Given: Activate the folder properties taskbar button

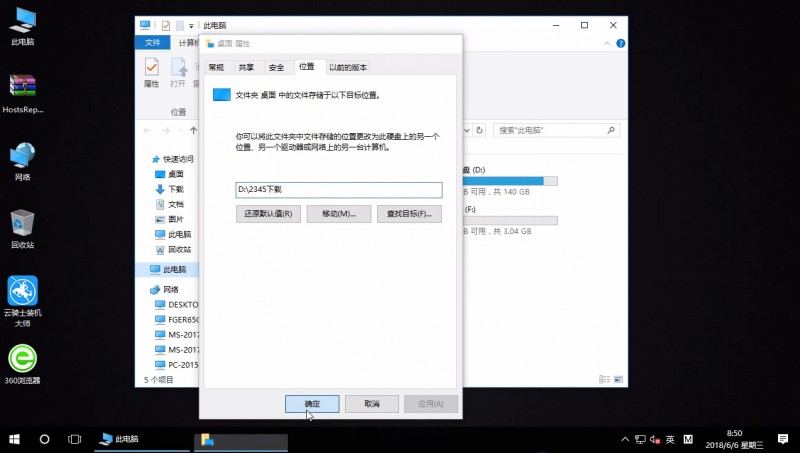Looking at the screenshot, I should click(x=241, y=440).
